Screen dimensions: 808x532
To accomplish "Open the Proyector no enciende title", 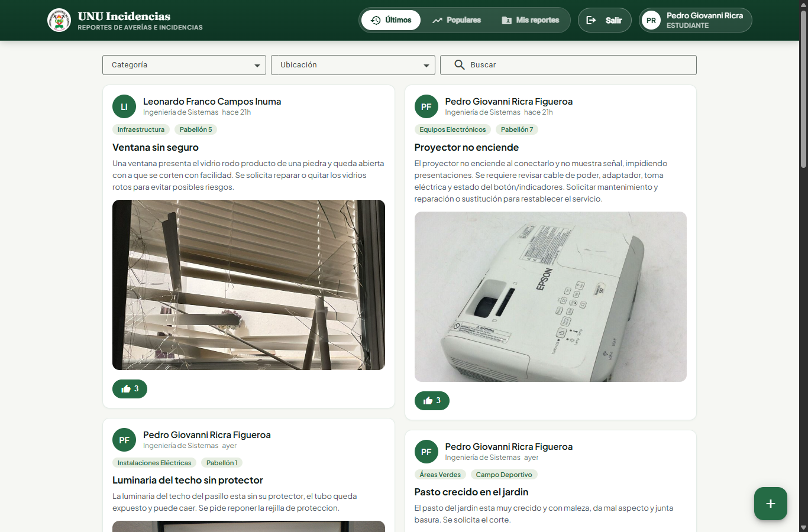I will tap(467, 147).
